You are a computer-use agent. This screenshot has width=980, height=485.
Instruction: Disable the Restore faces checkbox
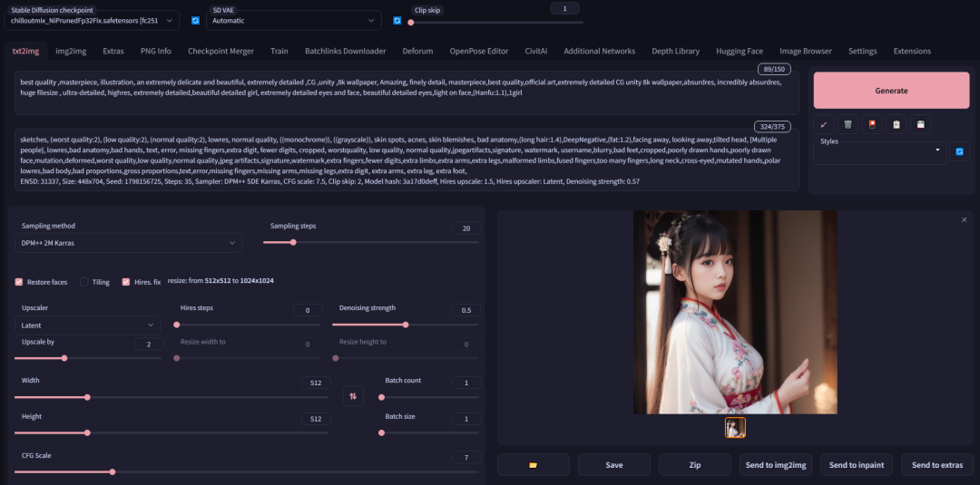[x=19, y=282]
